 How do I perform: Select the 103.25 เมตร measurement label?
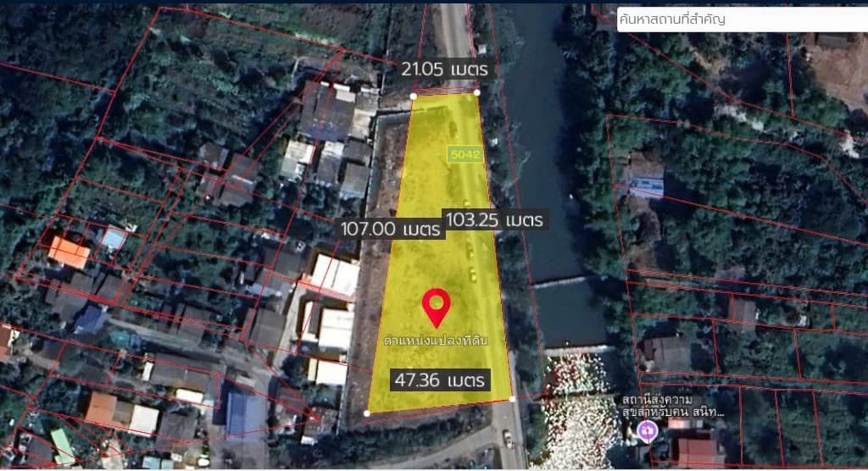pos(493,219)
